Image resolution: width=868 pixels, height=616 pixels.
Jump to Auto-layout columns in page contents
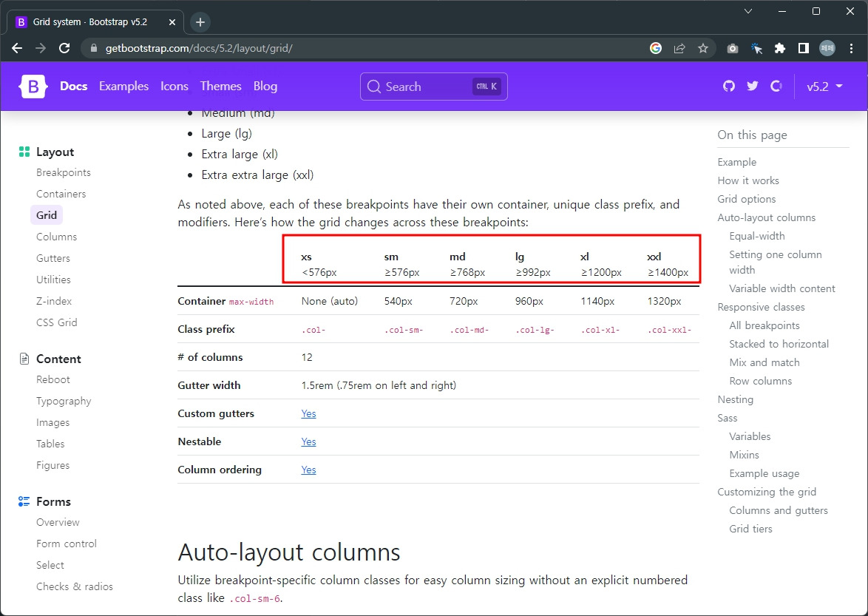click(x=767, y=217)
